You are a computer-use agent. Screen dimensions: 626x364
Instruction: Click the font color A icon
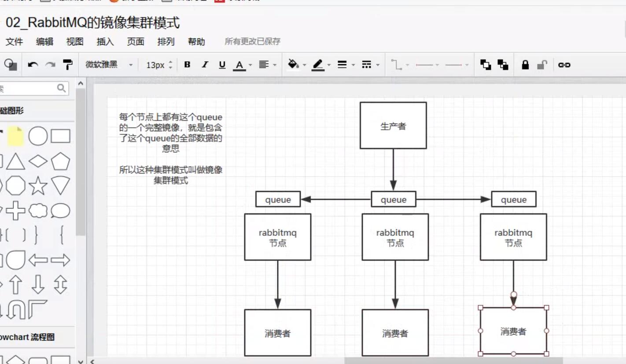click(239, 65)
